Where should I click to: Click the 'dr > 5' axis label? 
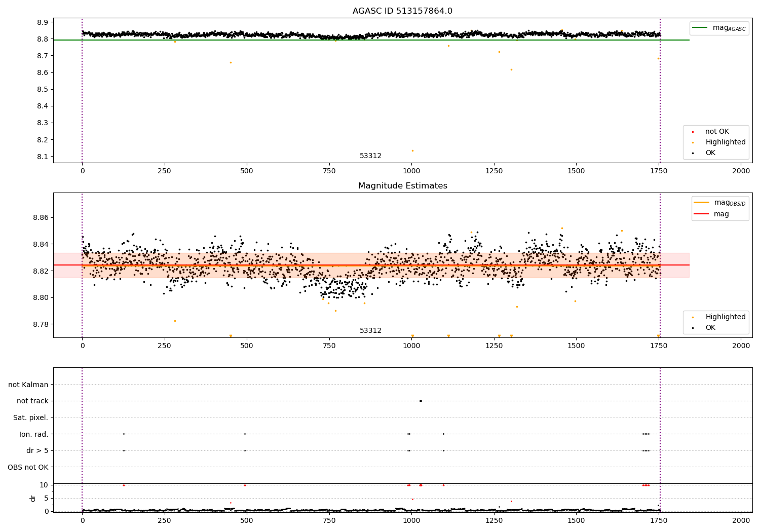[37, 450]
